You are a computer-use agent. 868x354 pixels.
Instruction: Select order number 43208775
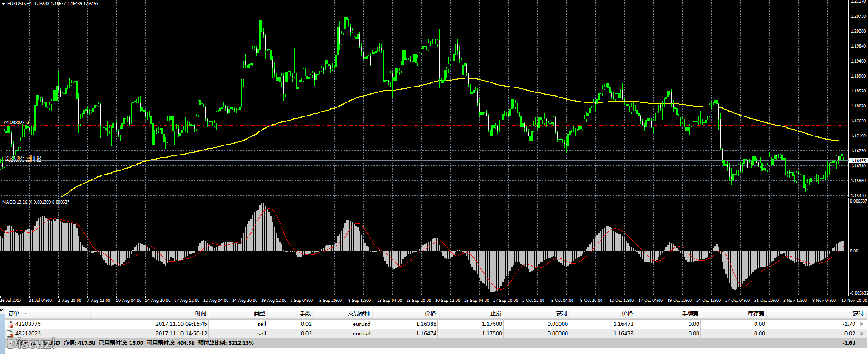[x=28, y=324]
